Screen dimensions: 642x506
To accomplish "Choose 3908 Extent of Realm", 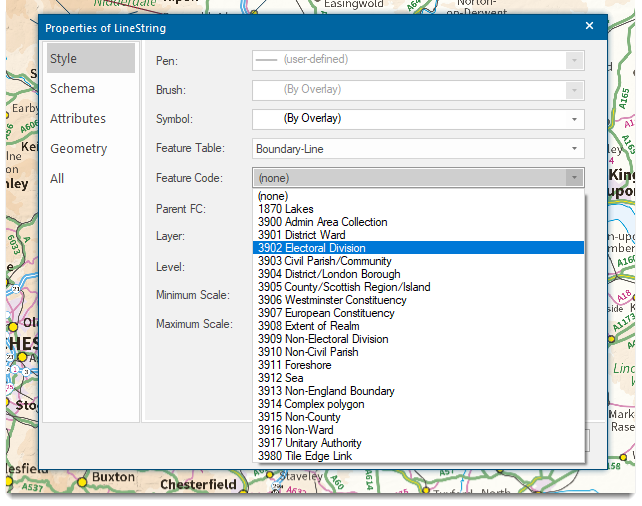I will click(x=418, y=326).
